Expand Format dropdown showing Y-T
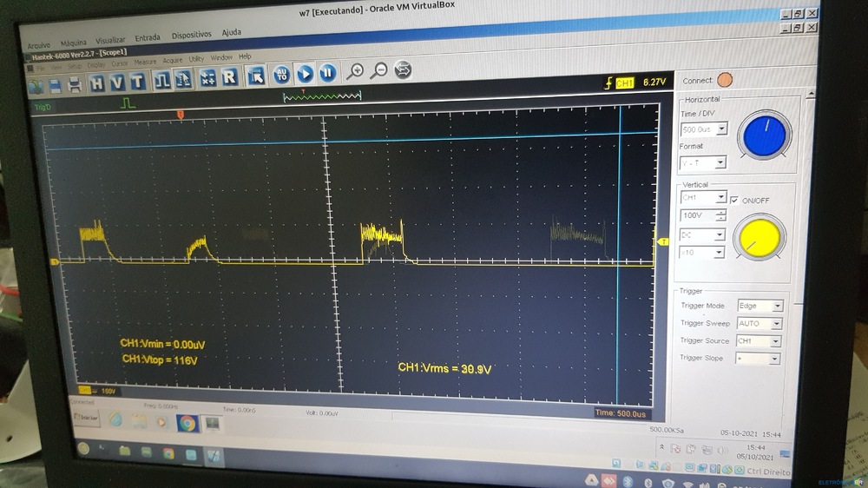Screen dimensions: 868x488 (720, 163)
